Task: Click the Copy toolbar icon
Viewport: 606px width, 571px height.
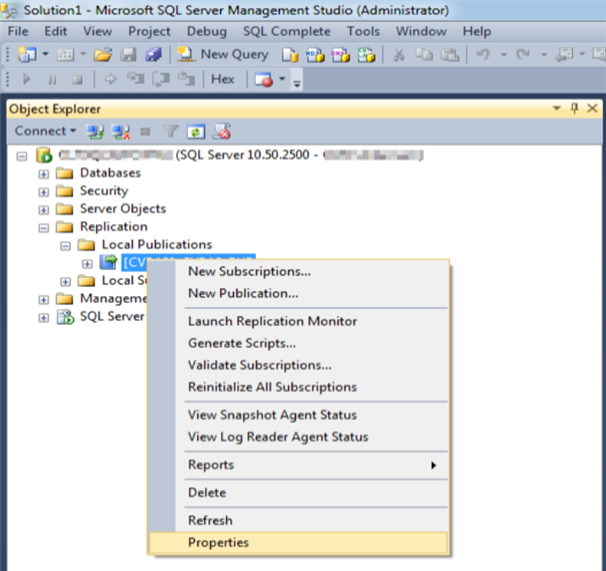Action: coord(424,55)
